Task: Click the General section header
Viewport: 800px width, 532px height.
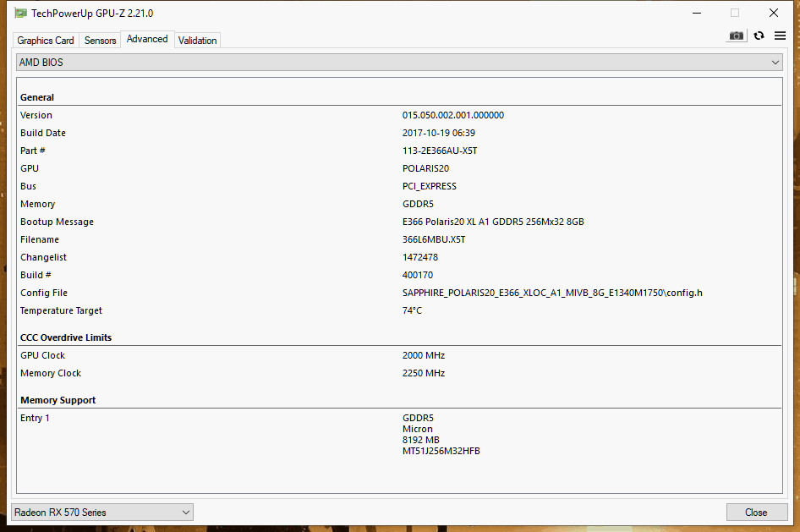Action: point(37,97)
